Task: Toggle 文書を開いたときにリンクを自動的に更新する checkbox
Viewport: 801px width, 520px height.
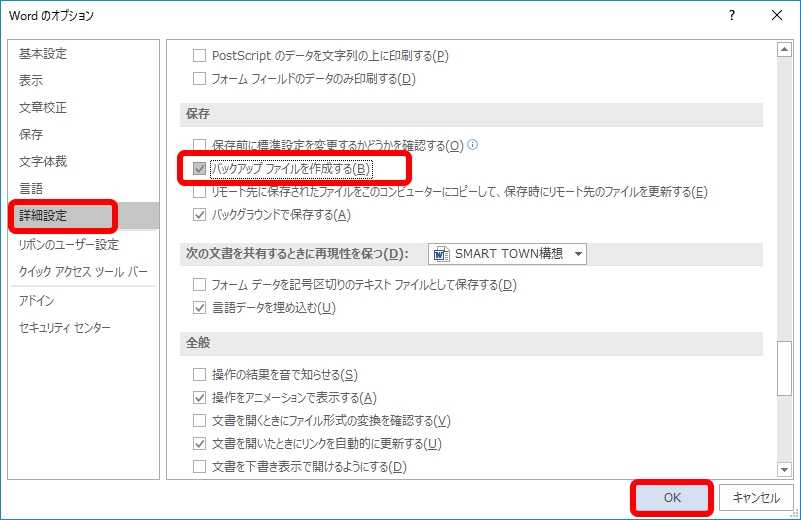Action: pyautogui.click(x=199, y=443)
